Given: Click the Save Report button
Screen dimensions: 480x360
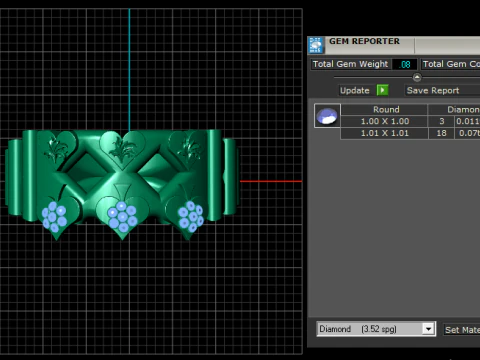Looking at the screenshot, I should [442, 90].
